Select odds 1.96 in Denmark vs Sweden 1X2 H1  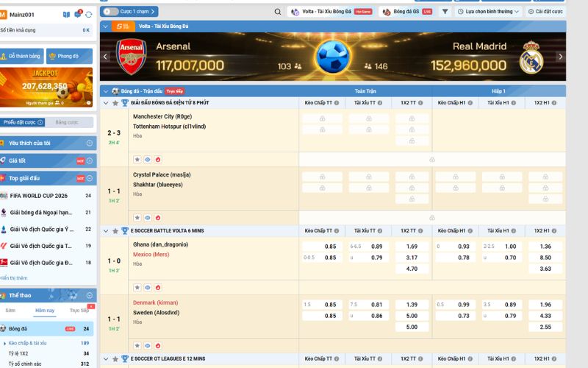tap(545, 305)
